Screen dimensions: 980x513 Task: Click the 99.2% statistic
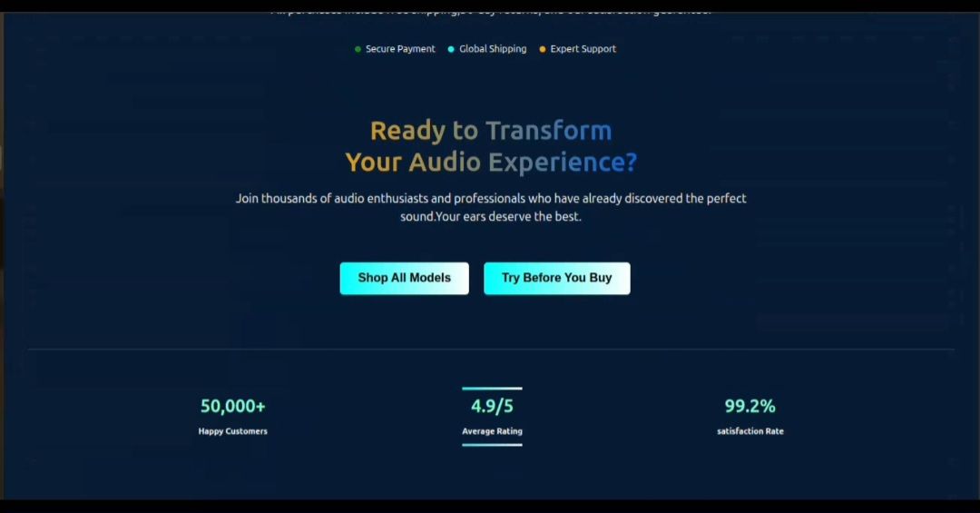tap(750, 406)
